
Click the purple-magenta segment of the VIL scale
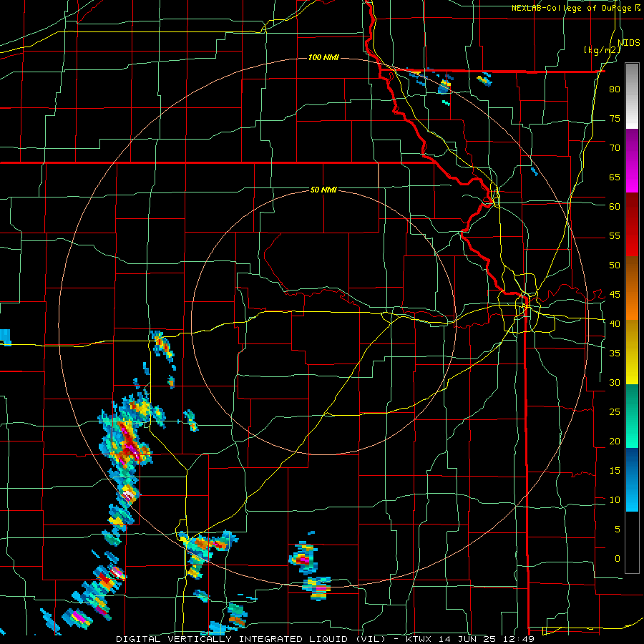[x=632, y=161]
